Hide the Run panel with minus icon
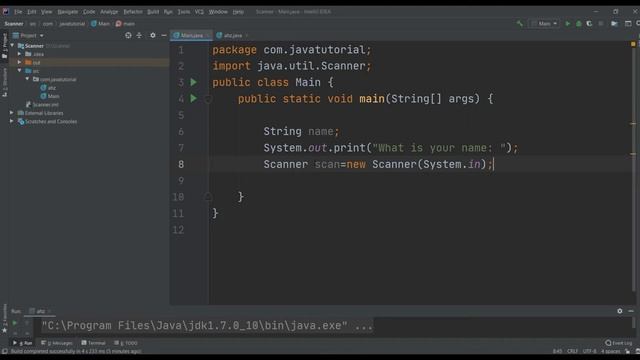Viewport: 640px width, 360px height. point(631,311)
